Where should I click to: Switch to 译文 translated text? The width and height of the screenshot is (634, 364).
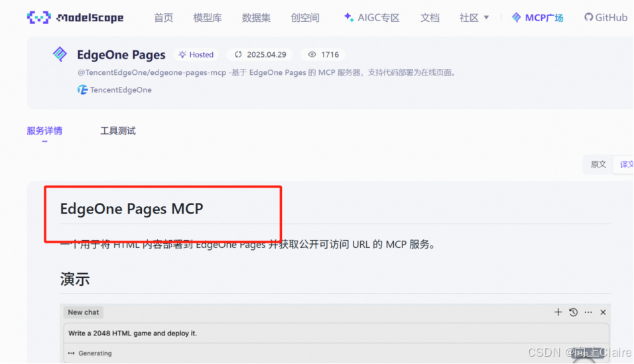[x=625, y=164]
